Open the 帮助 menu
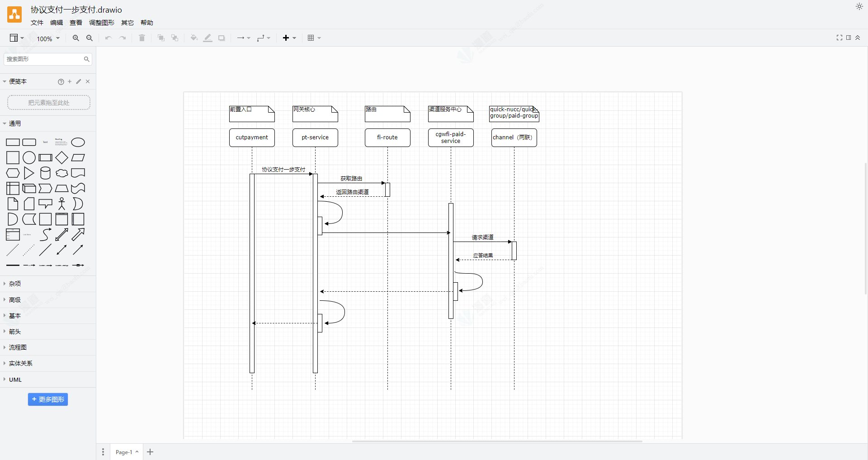The width and height of the screenshot is (868, 460). point(147,23)
